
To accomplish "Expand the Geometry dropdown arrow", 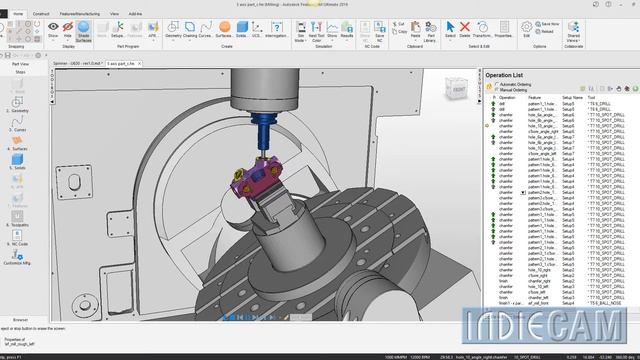I will point(173,40).
